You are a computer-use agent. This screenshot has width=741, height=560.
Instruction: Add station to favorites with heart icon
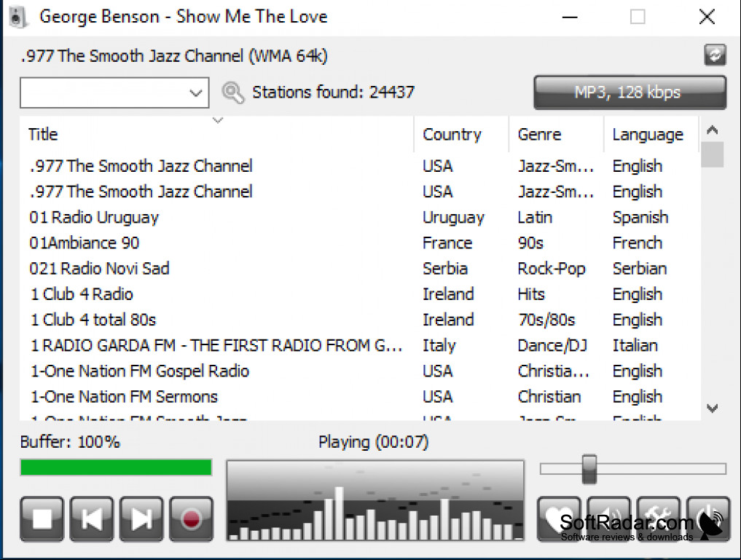[x=559, y=519]
